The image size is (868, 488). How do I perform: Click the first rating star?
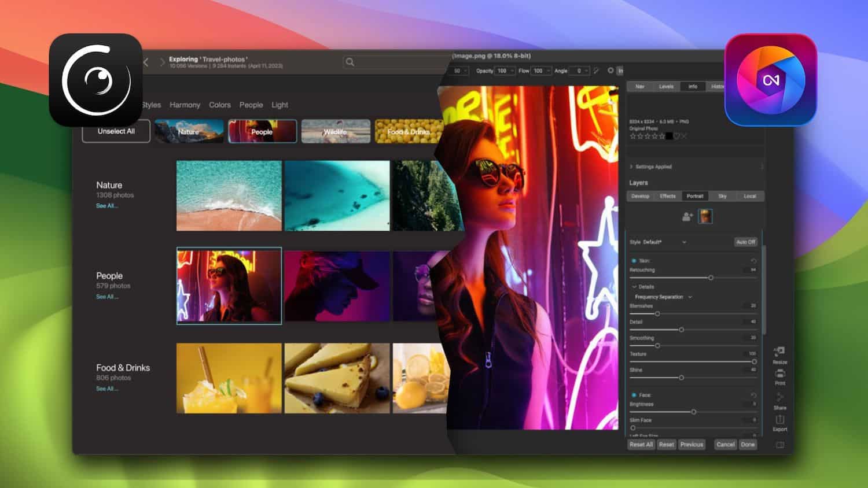(x=632, y=136)
